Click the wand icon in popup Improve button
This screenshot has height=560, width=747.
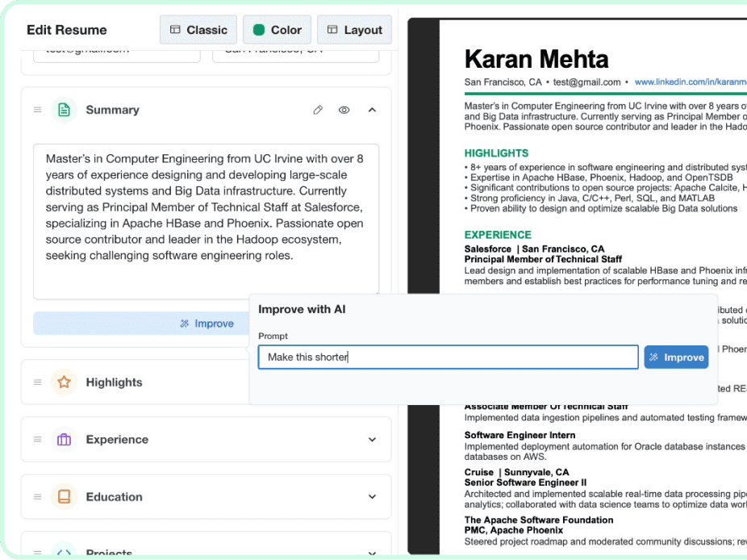click(654, 357)
